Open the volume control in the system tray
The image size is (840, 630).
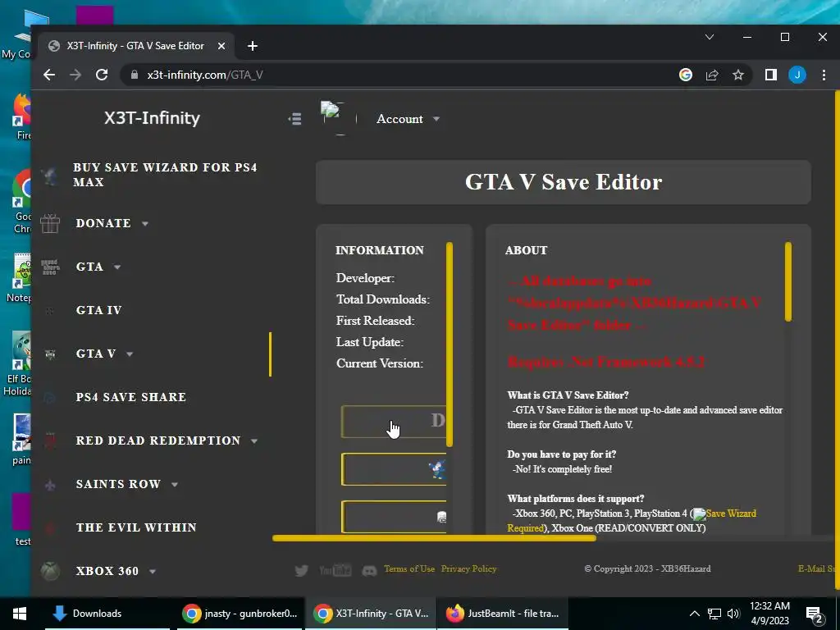(733, 614)
